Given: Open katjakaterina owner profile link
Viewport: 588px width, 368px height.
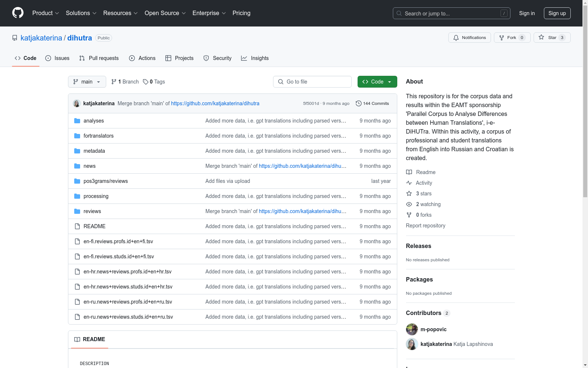Looking at the screenshot, I should pos(41,38).
